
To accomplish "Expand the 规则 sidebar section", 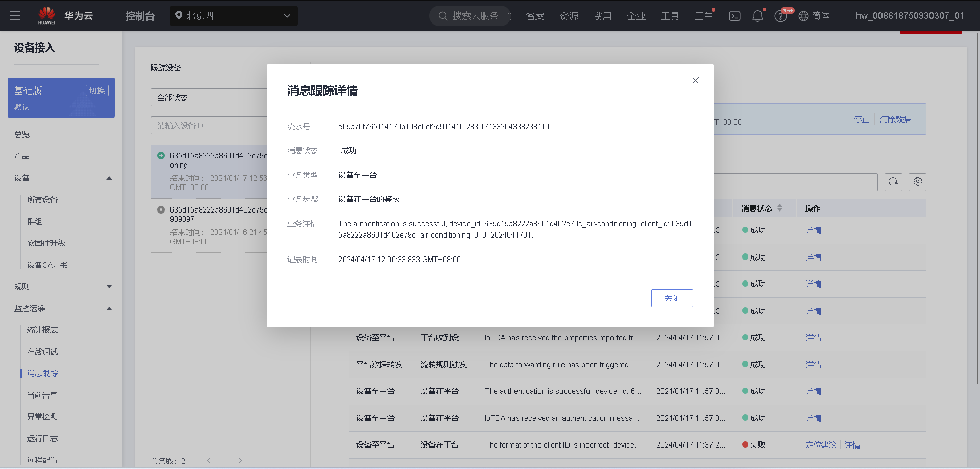I will [x=109, y=286].
